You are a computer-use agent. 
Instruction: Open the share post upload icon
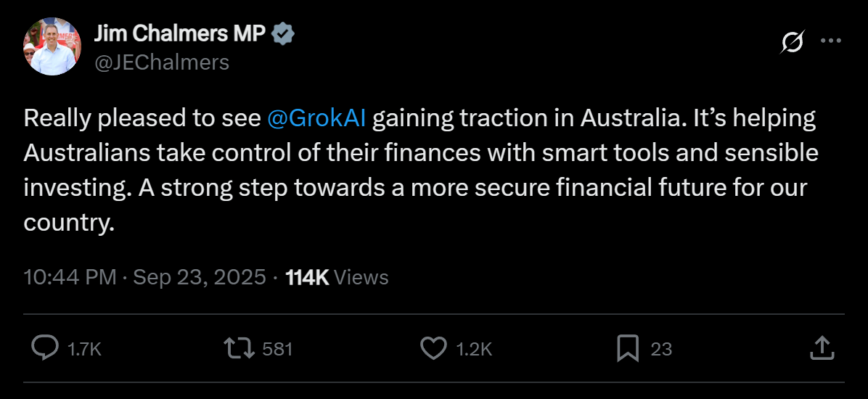pyautogui.click(x=821, y=347)
